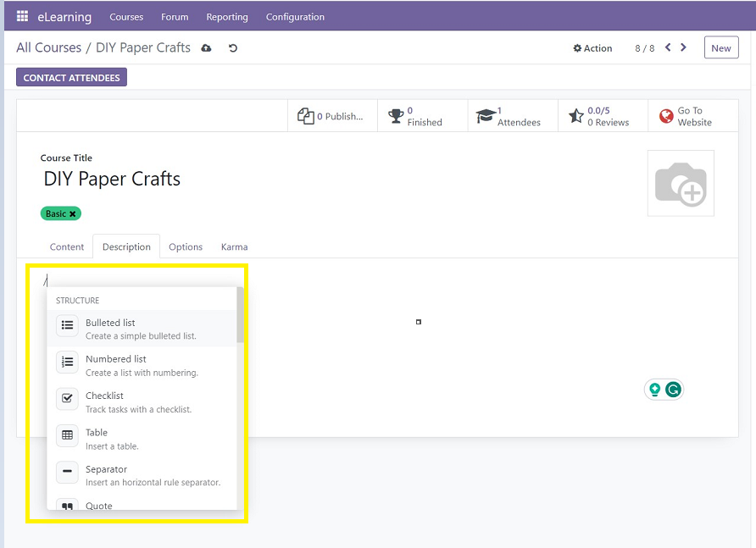Click the eLearning app title
This screenshot has width=756, height=548.
tap(64, 17)
